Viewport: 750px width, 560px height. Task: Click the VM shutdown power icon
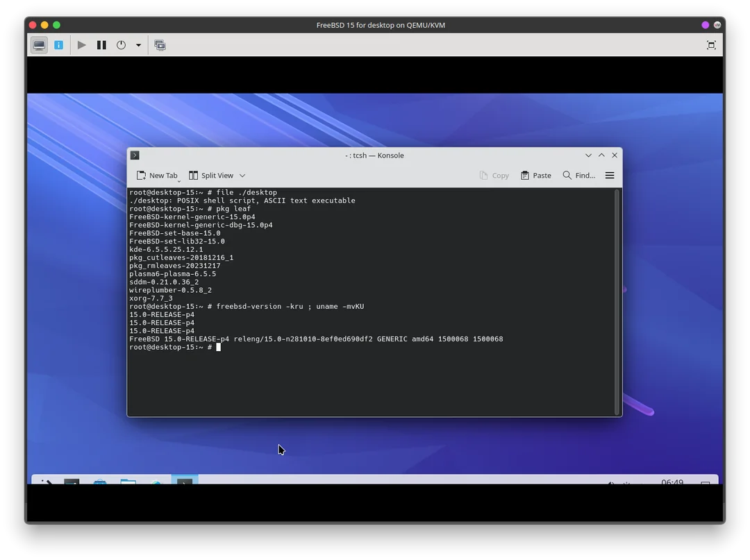point(121,45)
